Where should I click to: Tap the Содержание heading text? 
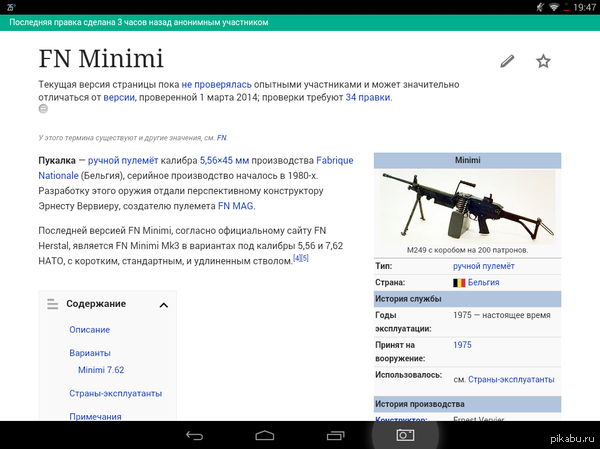click(x=96, y=304)
